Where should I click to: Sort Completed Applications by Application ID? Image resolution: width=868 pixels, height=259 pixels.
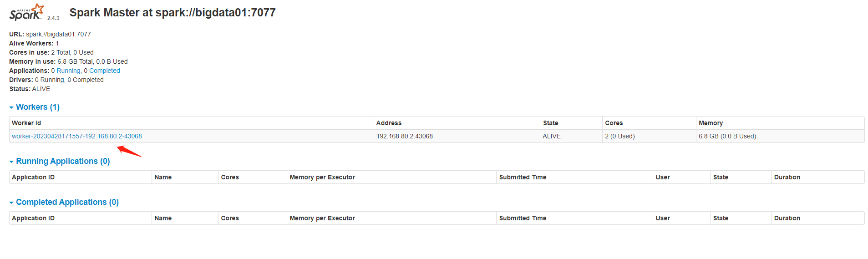coord(33,218)
